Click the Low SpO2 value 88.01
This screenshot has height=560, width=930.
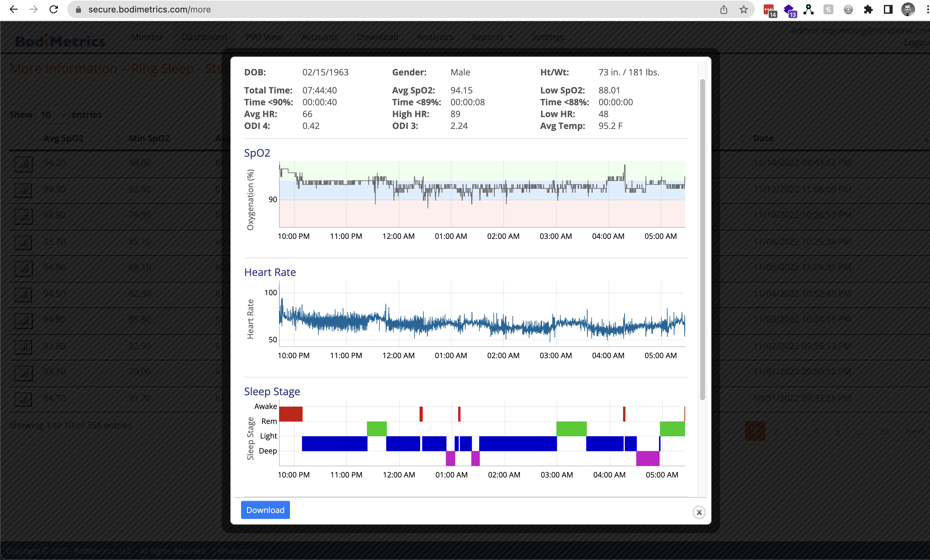609,90
